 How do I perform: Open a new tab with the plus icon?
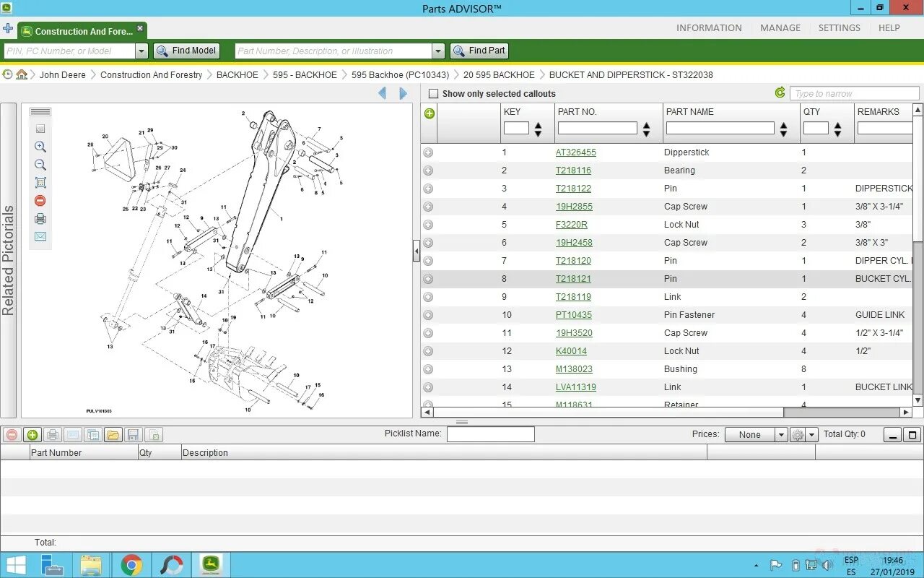point(8,29)
